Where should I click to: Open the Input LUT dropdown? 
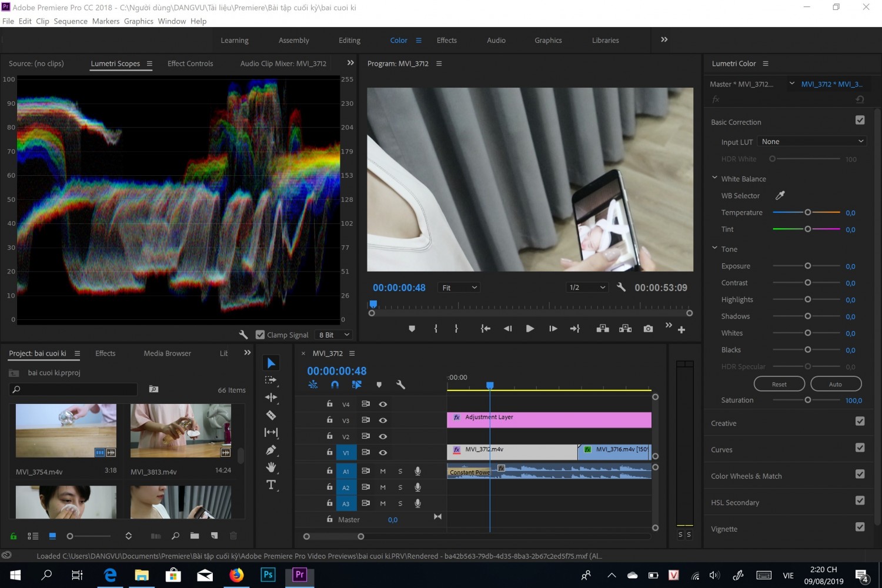click(x=812, y=142)
